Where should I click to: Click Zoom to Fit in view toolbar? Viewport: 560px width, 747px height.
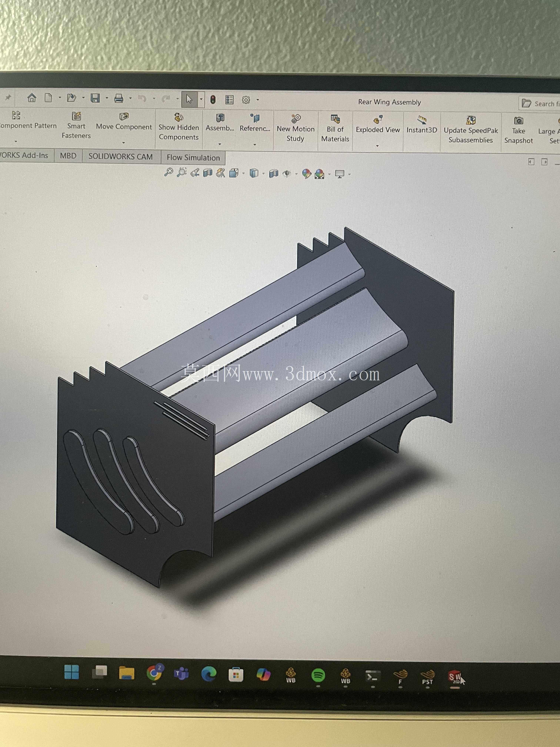pyautogui.click(x=169, y=172)
